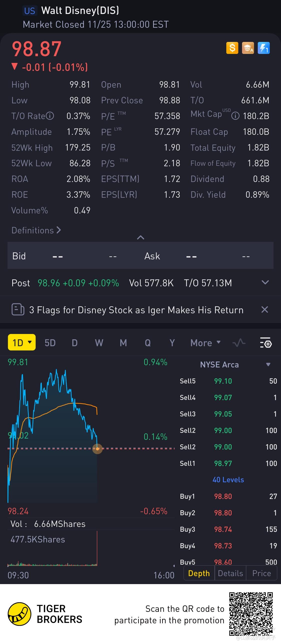Open the Definitions link
Viewport: 281px width, 644px height.
coord(36,230)
